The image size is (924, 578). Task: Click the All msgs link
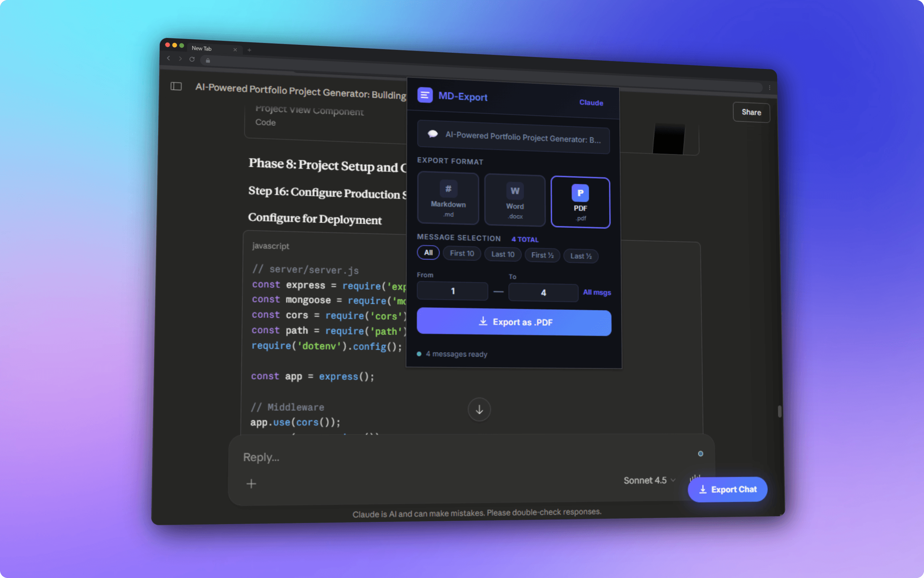click(597, 293)
